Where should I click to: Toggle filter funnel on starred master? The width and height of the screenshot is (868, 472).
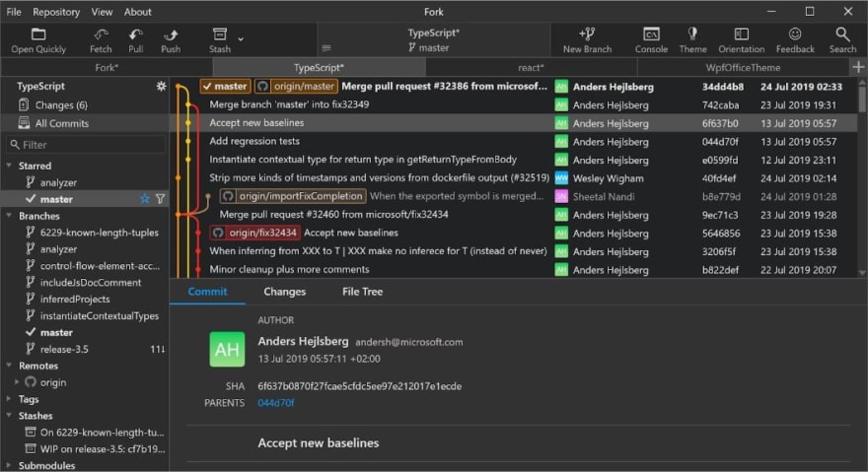pyautogui.click(x=160, y=199)
